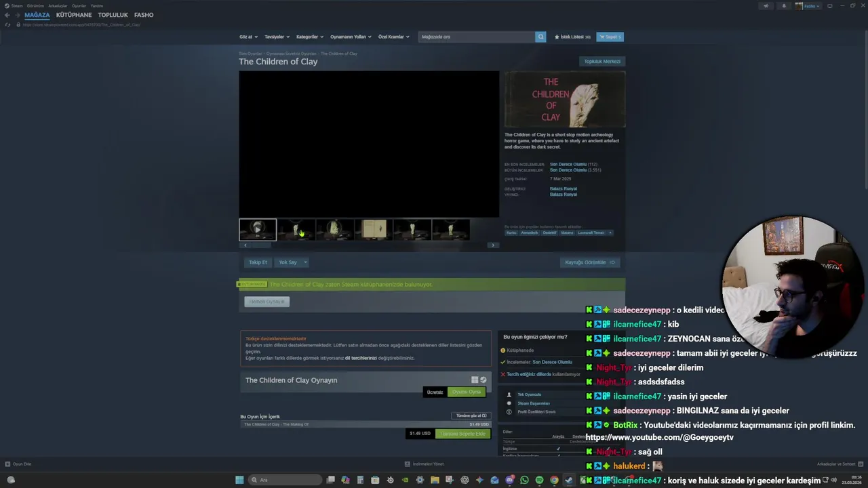Expand the Yok Say dropdown arrow

[x=305, y=262]
